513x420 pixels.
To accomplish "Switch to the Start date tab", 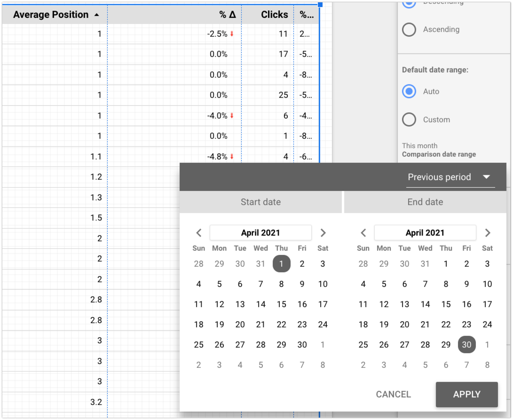I will pos(260,202).
